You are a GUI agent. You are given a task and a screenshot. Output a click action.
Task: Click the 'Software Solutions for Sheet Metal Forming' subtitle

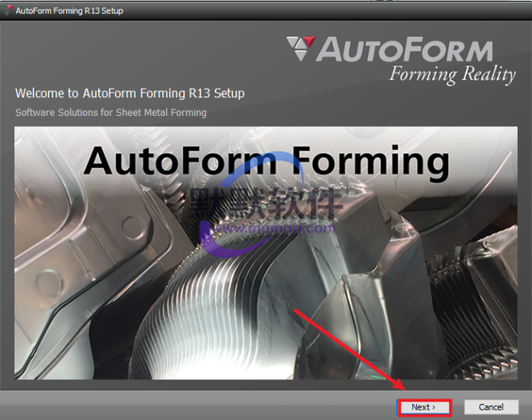click(110, 113)
